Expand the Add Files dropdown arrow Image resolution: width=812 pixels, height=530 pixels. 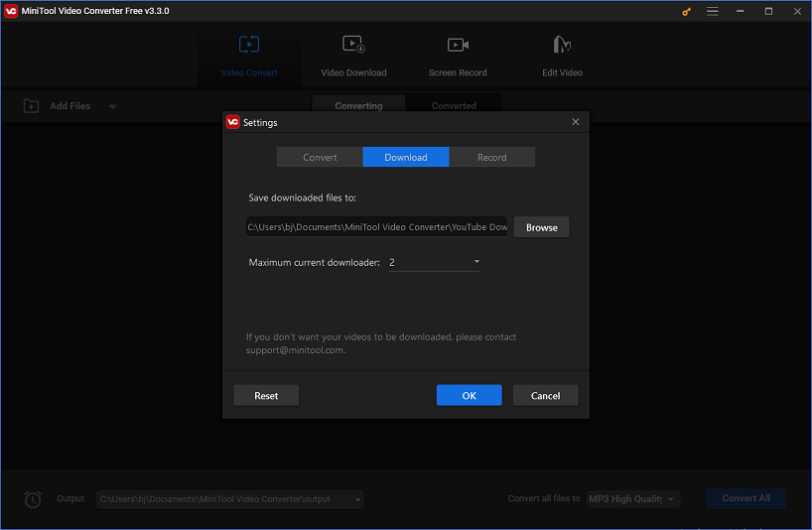click(x=112, y=106)
